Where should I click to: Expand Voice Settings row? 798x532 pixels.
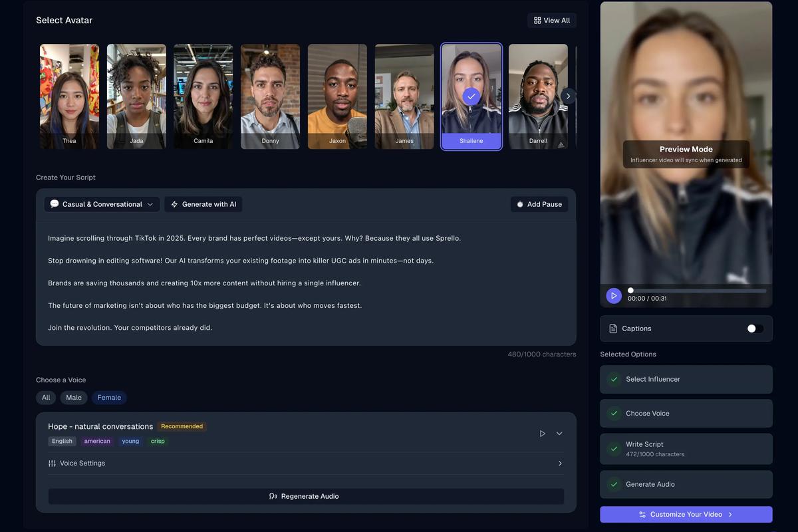click(x=306, y=464)
